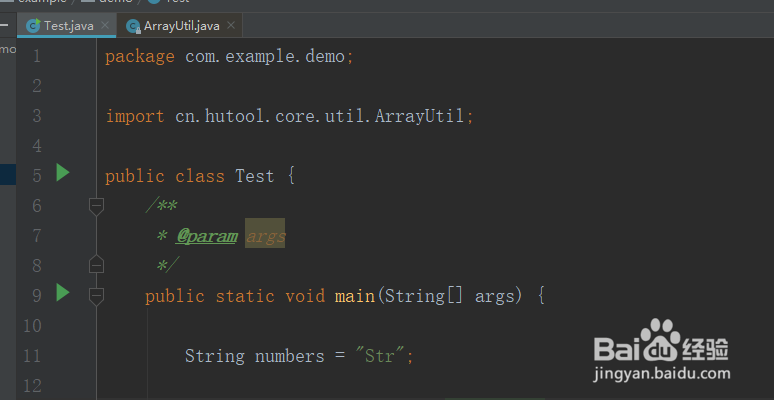Click the Test class name declaration
774x400 pixels.
click(x=254, y=176)
